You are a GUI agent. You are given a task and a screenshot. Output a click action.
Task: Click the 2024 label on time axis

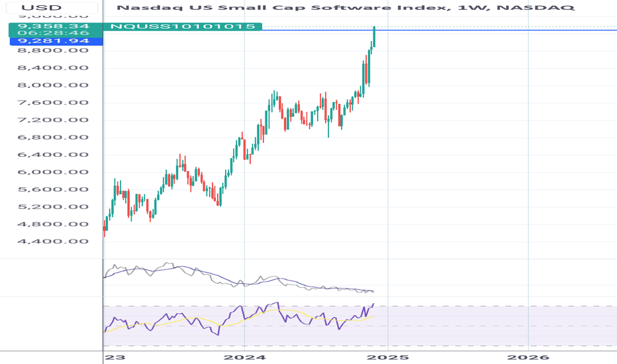[244, 357]
